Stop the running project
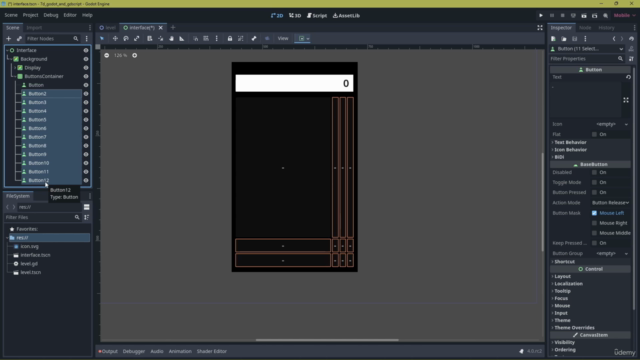Screen dimensions: 640x360 pos(562,16)
